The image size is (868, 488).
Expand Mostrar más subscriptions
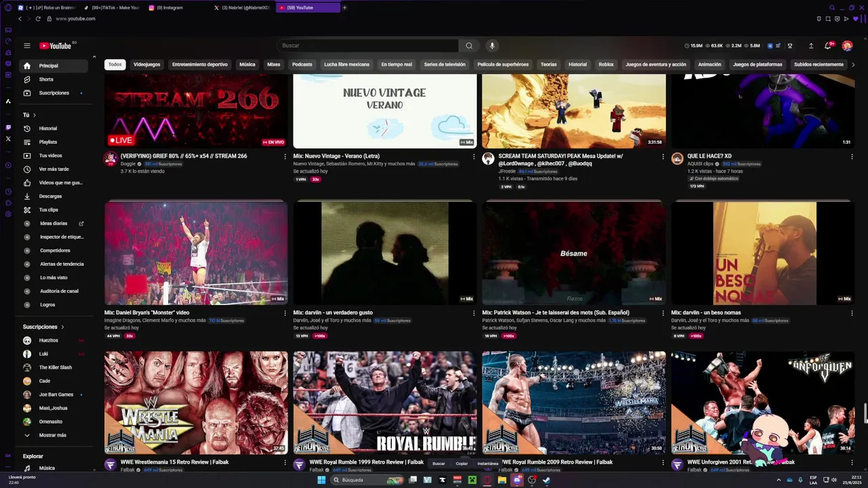[x=54, y=435]
